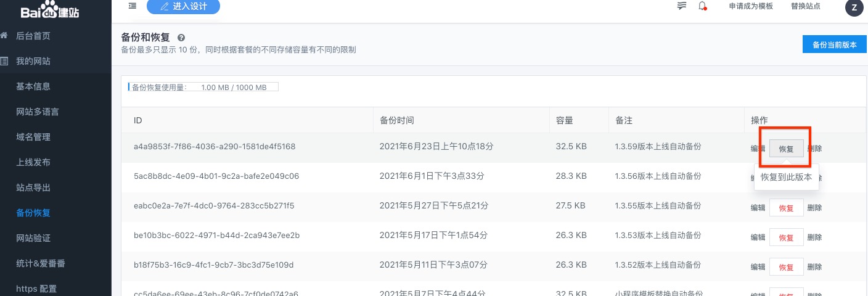Collapse the sidebar with the menu-fold icon
Image resolution: width=868 pixels, height=296 pixels.
pyautogui.click(x=133, y=6)
